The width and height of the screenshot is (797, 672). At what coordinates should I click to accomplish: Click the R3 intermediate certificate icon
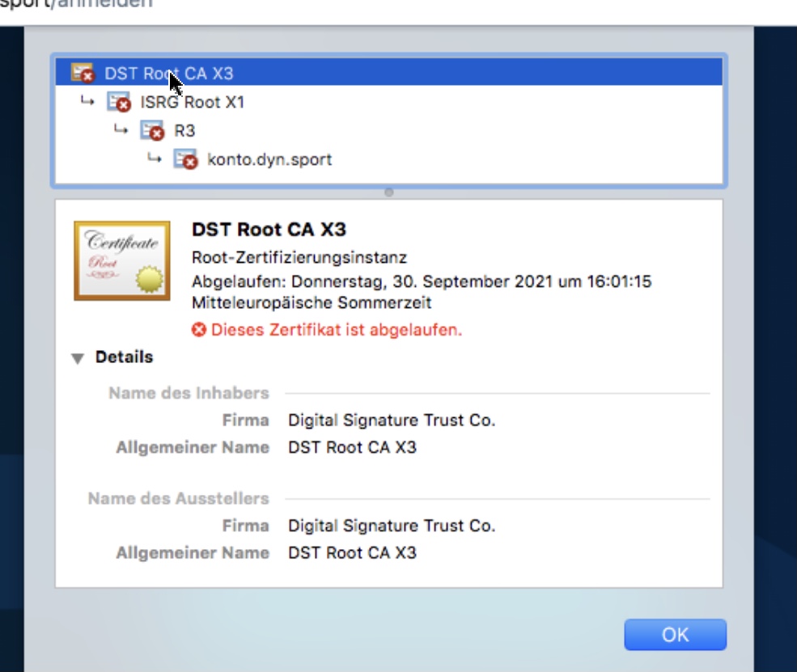coord(152,131)
